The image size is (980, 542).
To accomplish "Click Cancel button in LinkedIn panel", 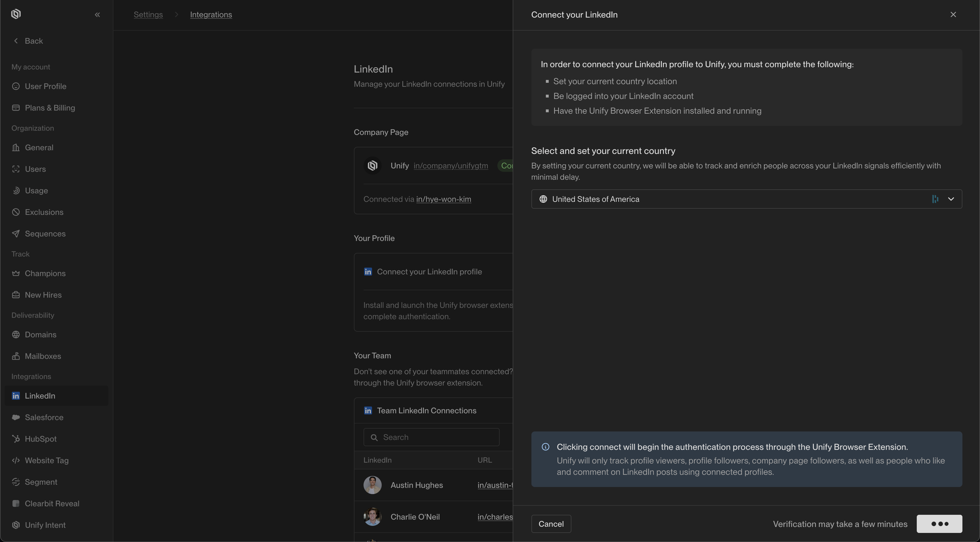I will 550,524.
